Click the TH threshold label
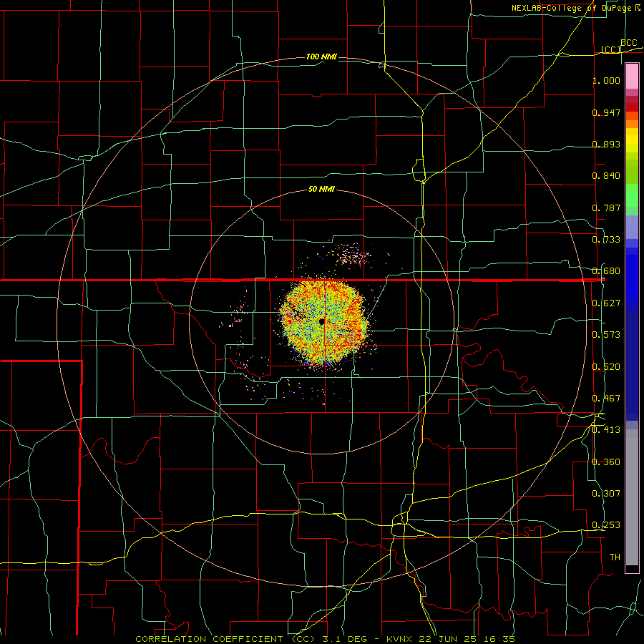Viewport: 644px width, 644px height. [x=615, y=557]
